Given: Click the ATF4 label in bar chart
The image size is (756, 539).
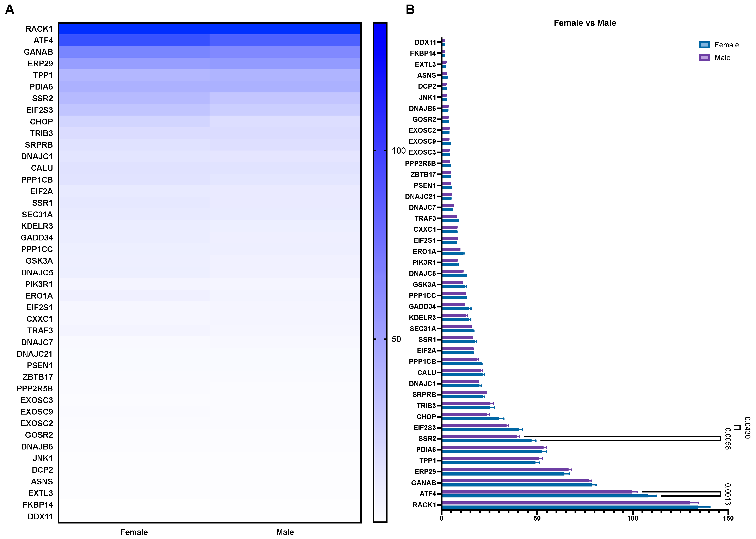Looking at the screenshot, I should click(x=428, y=494).
